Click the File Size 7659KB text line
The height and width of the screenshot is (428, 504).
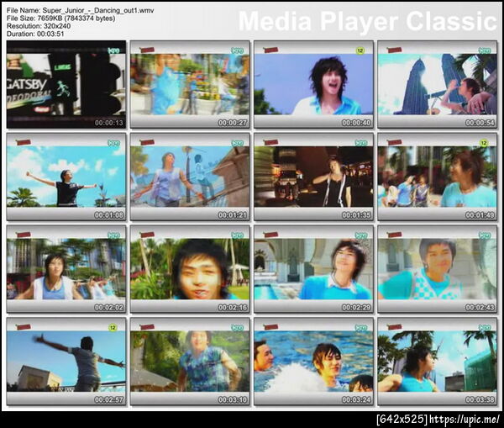(60, 18)
